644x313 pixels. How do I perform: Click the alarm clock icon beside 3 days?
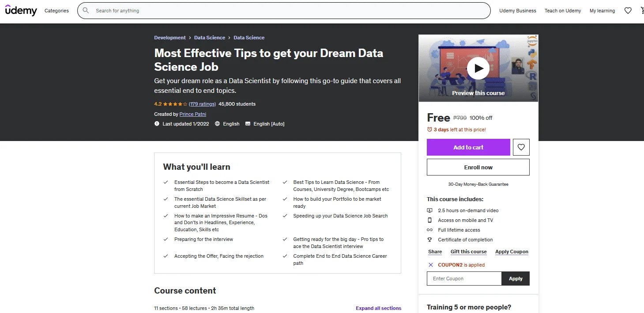point(429,130)
